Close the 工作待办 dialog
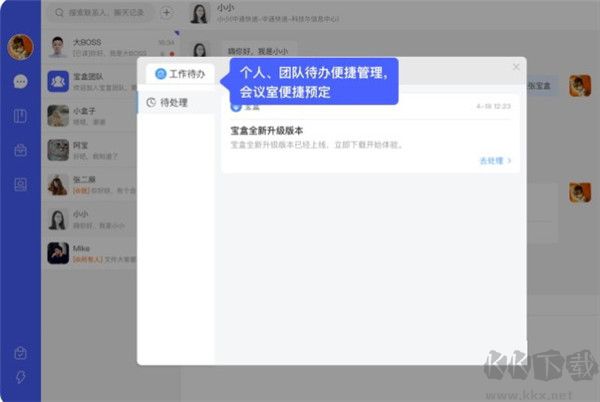The image size is (600, 402). point(516,67)
